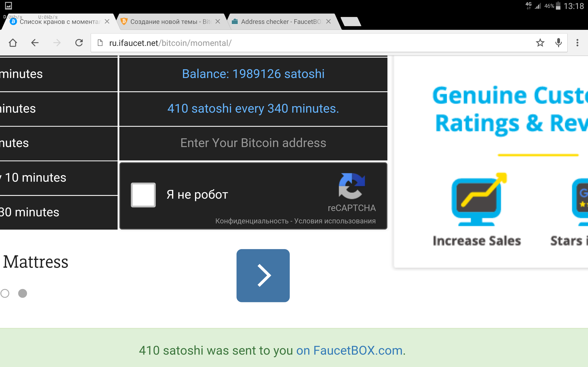
Task: Select the first empty carousel dot
Action: pos(5,293)
